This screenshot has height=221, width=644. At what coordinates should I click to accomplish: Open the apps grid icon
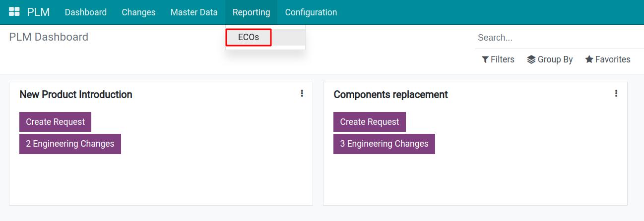pos(14,12)
